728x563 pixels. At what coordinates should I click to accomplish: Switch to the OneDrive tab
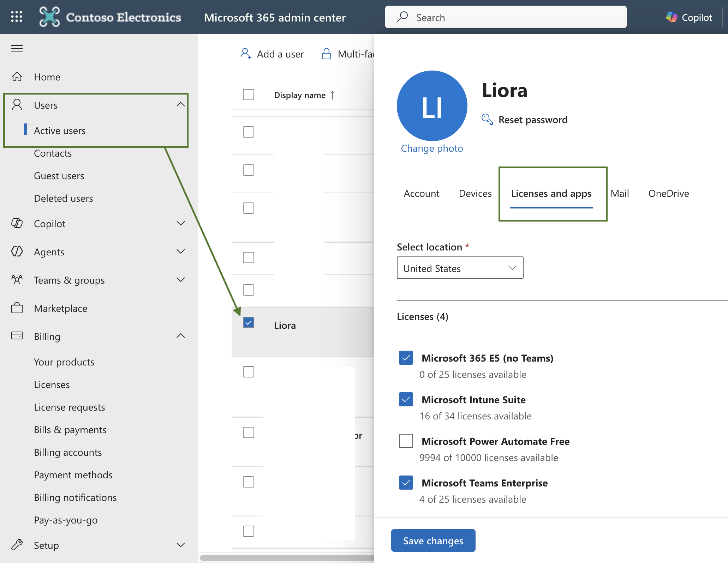669,193
